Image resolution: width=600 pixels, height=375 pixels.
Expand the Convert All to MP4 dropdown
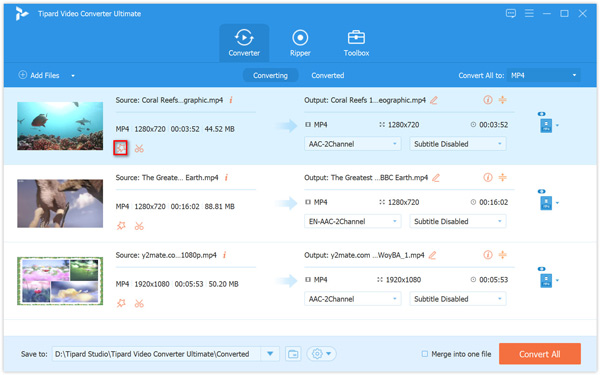pos(544,75)
